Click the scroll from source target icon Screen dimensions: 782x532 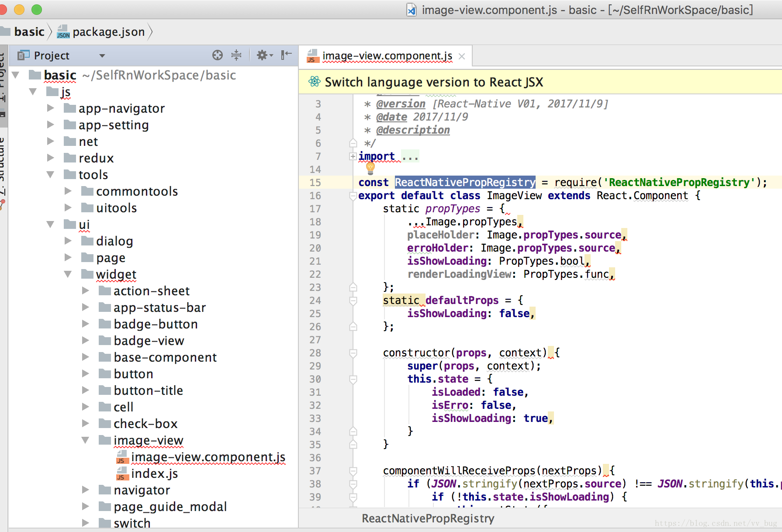[x=218, y=55]
